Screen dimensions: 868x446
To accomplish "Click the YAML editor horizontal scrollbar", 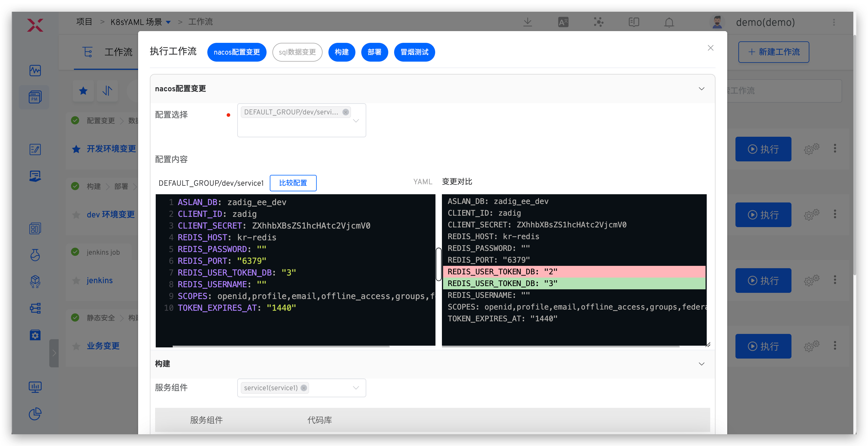I will [x=281, y=346].
